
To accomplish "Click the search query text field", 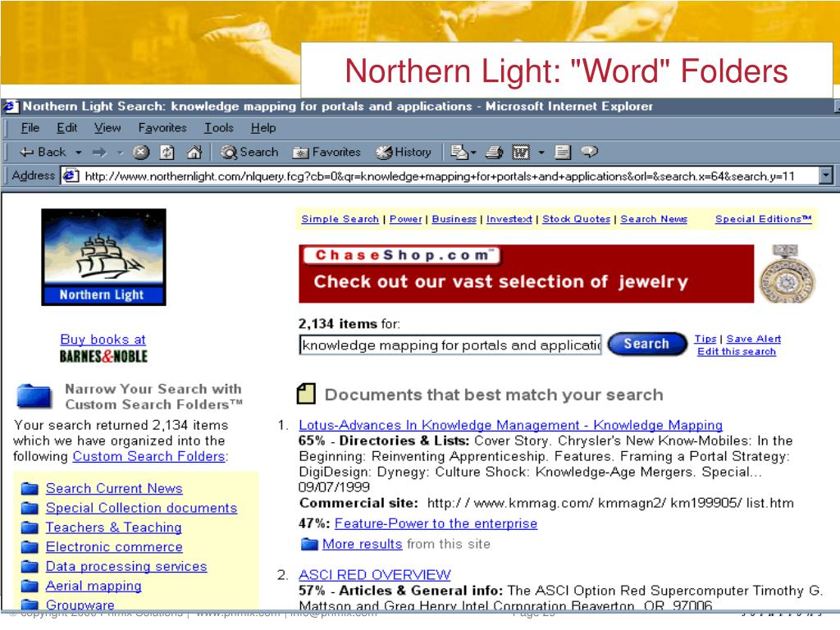I will tap(450, 345).
